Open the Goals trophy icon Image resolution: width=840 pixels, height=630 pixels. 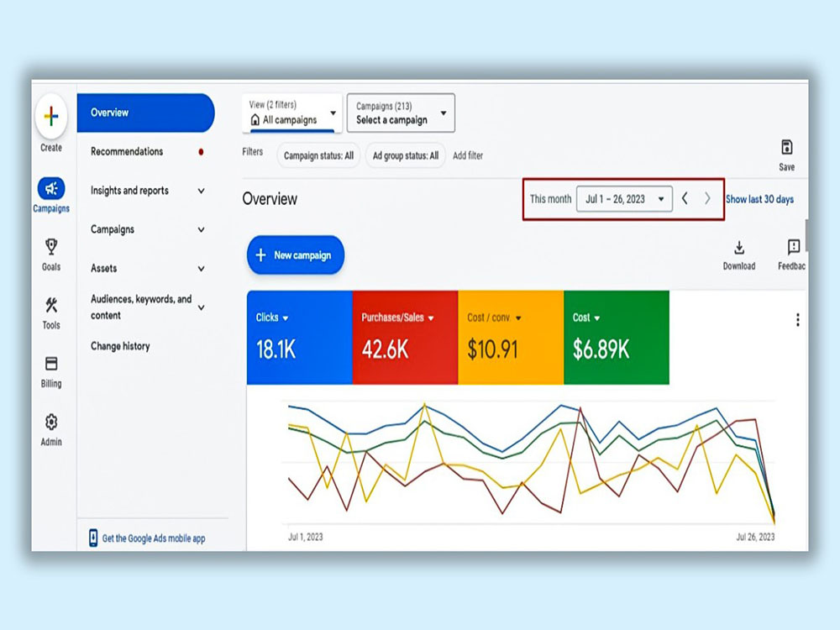click(51, 246)
